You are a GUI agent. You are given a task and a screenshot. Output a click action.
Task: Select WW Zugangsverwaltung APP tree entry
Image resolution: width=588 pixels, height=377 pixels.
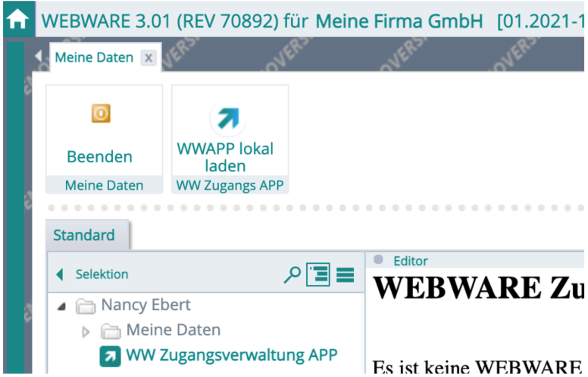[231, 355]
